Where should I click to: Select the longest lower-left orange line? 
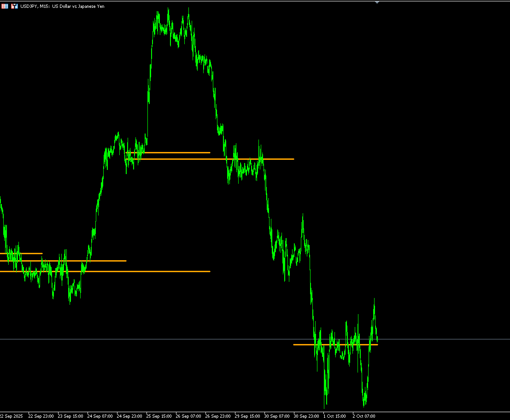pos(105,271)
